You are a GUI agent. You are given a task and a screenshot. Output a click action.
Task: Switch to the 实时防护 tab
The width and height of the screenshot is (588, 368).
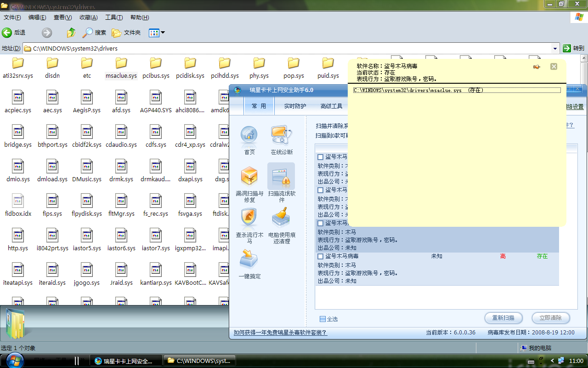294,106
